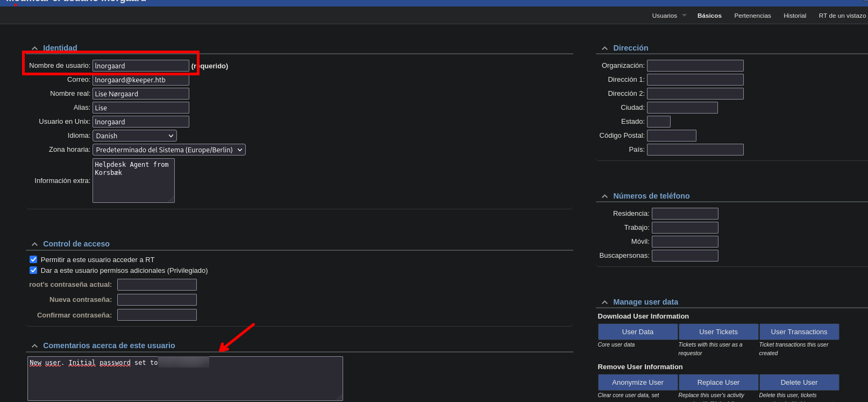Click the Delete User button
The width and height of the screenshot is (868, 402).
coord(799,382)
